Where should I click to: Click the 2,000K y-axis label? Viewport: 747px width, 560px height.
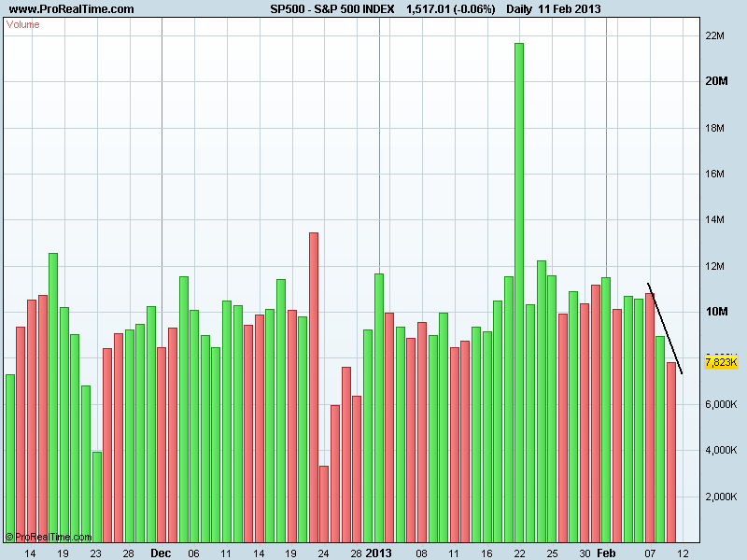coord(721,497)
